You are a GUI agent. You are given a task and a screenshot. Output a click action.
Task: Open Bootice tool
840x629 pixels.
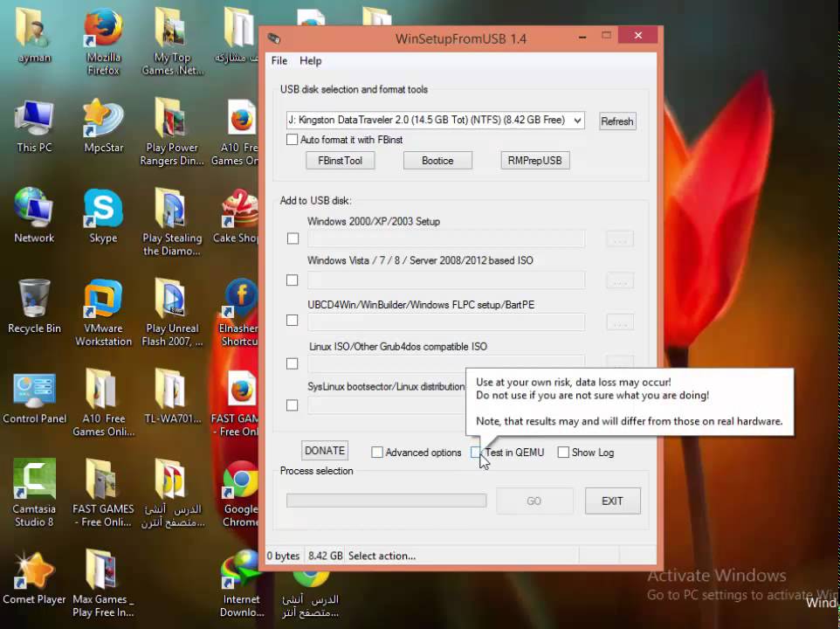point(437,161)
